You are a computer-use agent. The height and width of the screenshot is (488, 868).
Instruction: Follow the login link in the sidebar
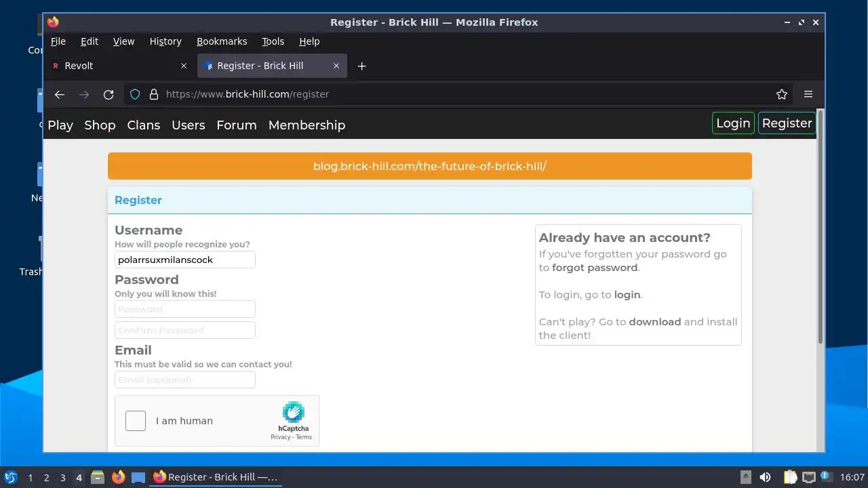point(627,295)
